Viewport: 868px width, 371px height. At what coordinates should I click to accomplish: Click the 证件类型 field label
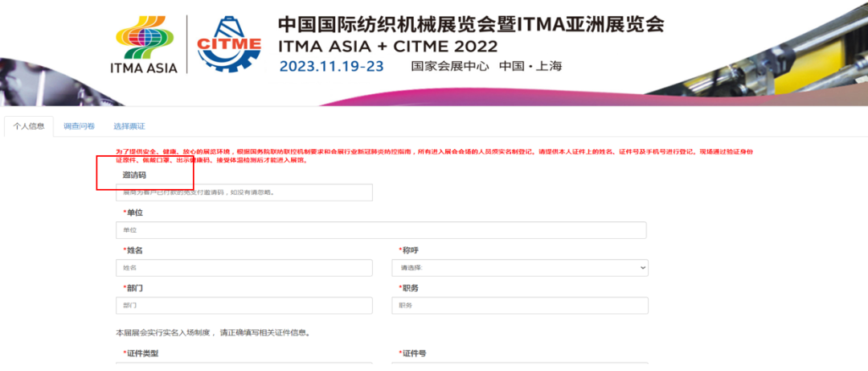[x=141, y=353]
